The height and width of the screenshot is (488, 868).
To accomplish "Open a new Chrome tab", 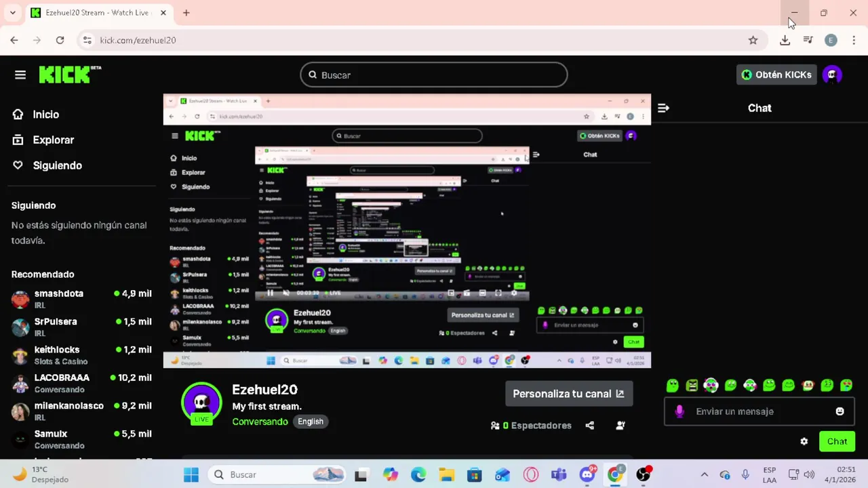I will [186, 13].
